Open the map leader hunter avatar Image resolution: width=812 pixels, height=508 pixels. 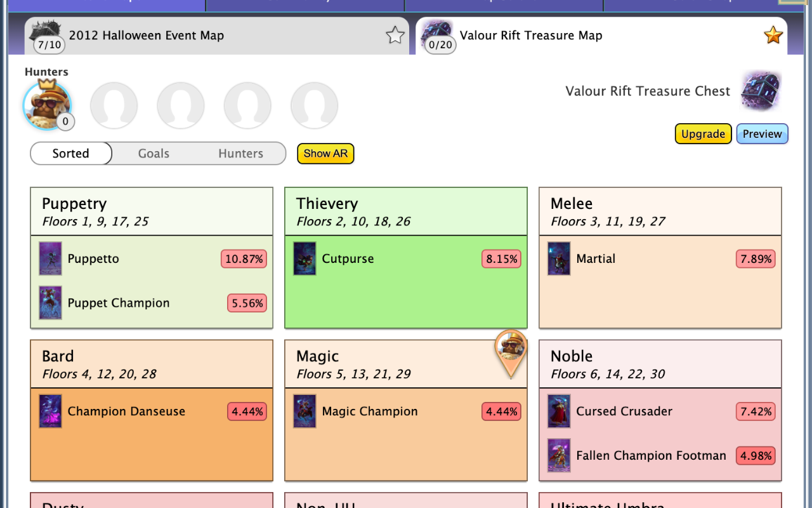coord(47,105)
